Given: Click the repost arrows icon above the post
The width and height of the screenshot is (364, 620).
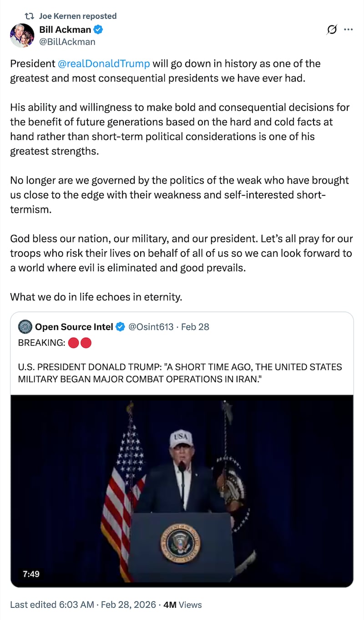Looking at the screenshot, I should pyautogui.click(x=29, y=16).
